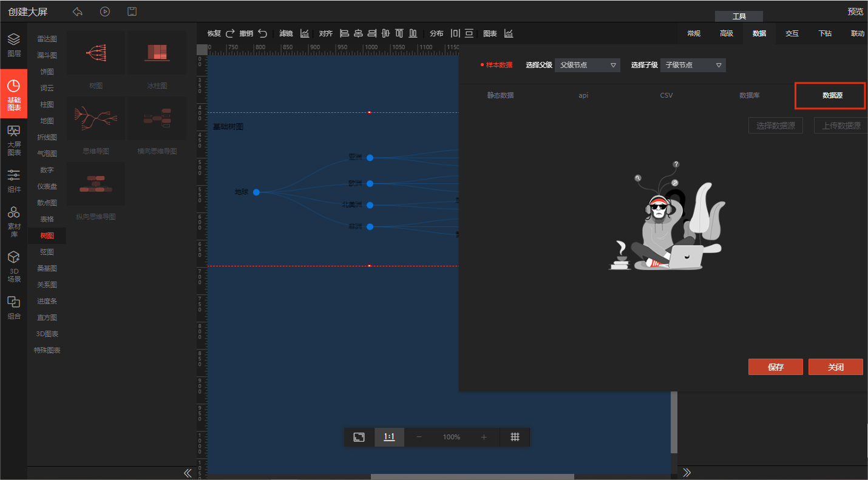Click the align vertical middle icon
This screenshot has width=868, height=480.
pyautogui.click(x=385, y=33)
